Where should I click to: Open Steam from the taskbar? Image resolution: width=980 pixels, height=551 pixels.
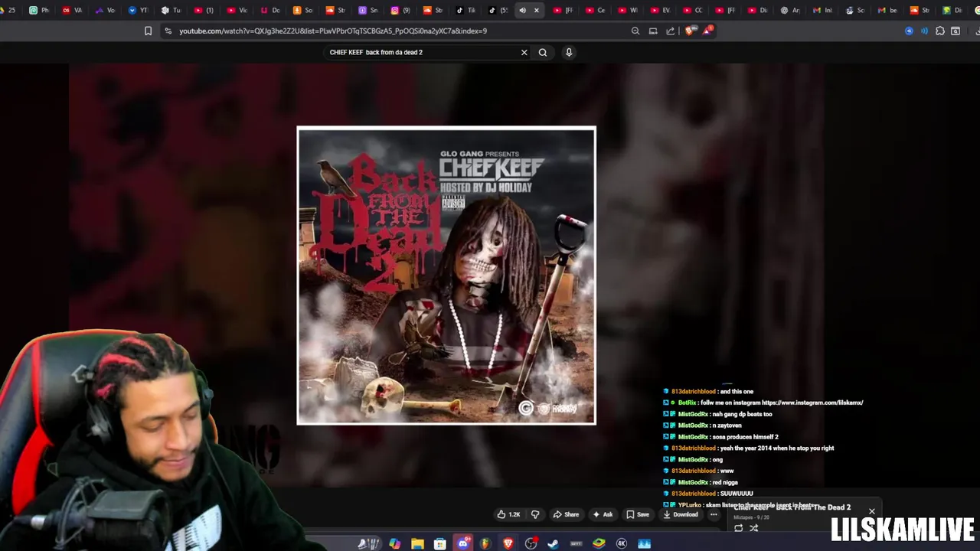(553, 543)
